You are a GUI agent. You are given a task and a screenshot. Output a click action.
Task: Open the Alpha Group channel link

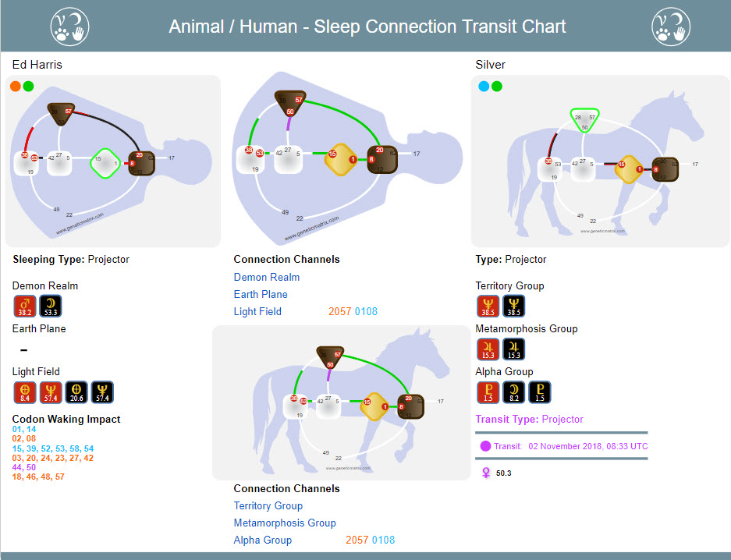(x=262, y=541)
